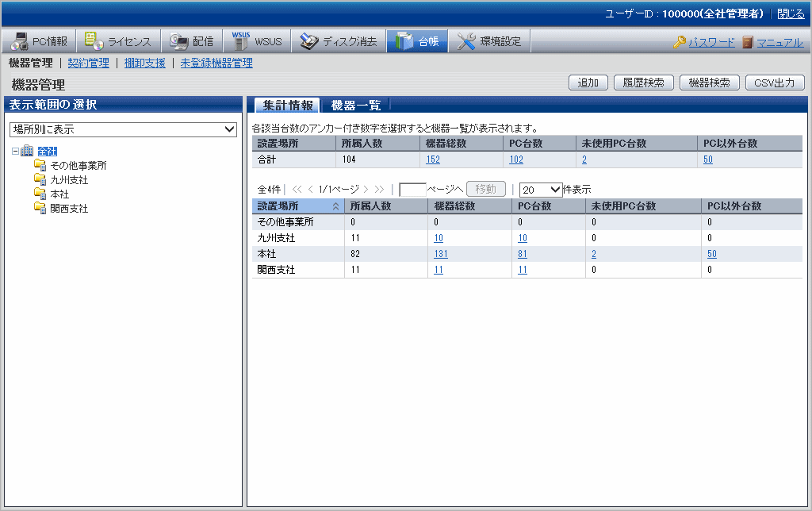Click folder icon beside 九州支社

click(40, 179)
